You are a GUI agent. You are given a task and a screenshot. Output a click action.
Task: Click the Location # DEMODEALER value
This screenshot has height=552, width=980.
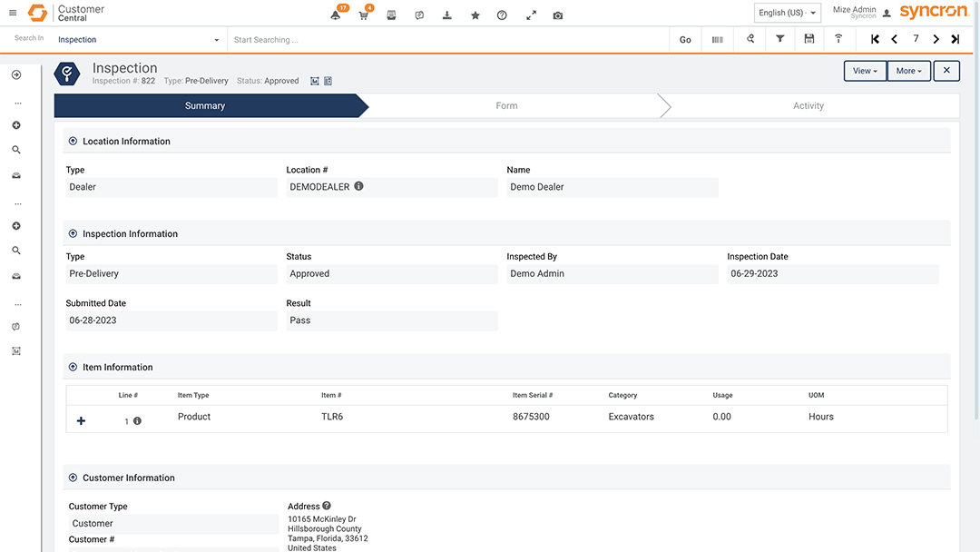pyautogui.click(x=392, y=187)
